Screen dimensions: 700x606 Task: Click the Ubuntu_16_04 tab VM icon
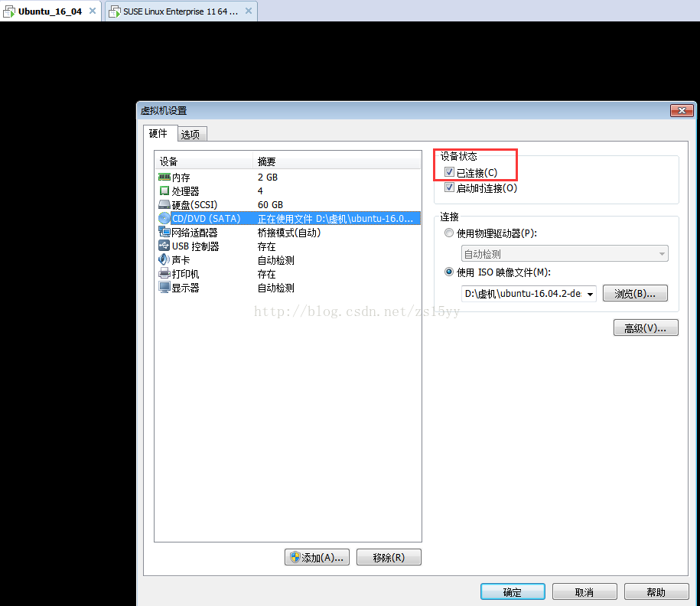[9, 11]
